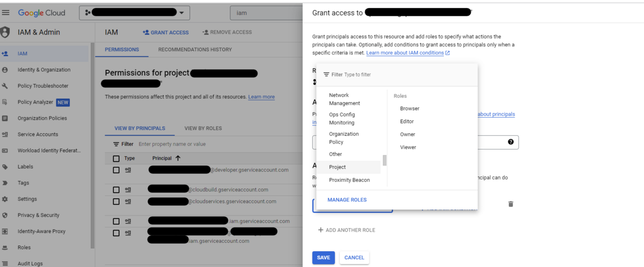Click the Remove Access button
Image resolution: width=644 pixels, height=267 pixels.
tap(227, 32)
